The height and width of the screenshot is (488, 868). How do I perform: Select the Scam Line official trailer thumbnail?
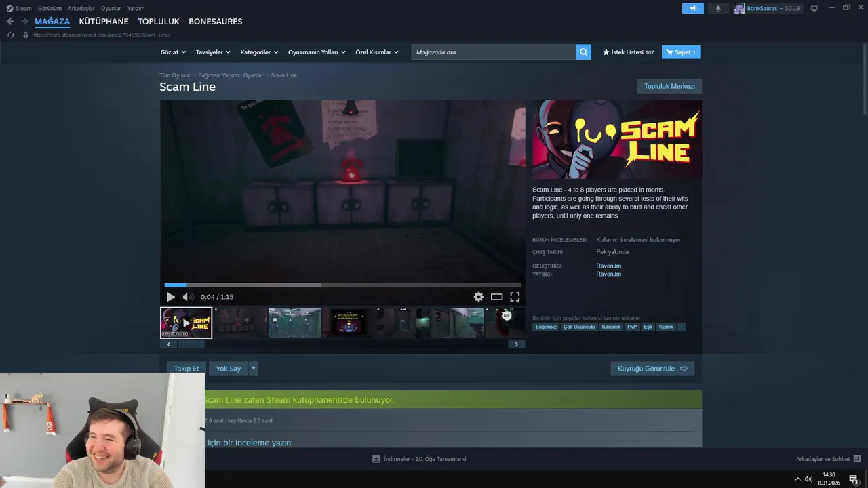click(x=186, y=323)
